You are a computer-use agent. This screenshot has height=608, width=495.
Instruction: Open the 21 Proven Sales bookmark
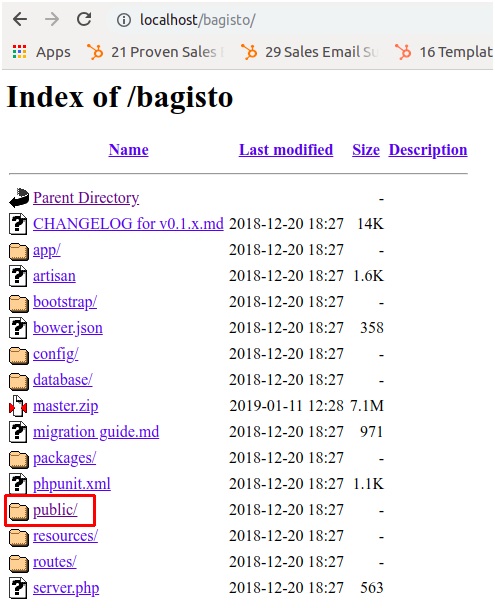point(155,52)
